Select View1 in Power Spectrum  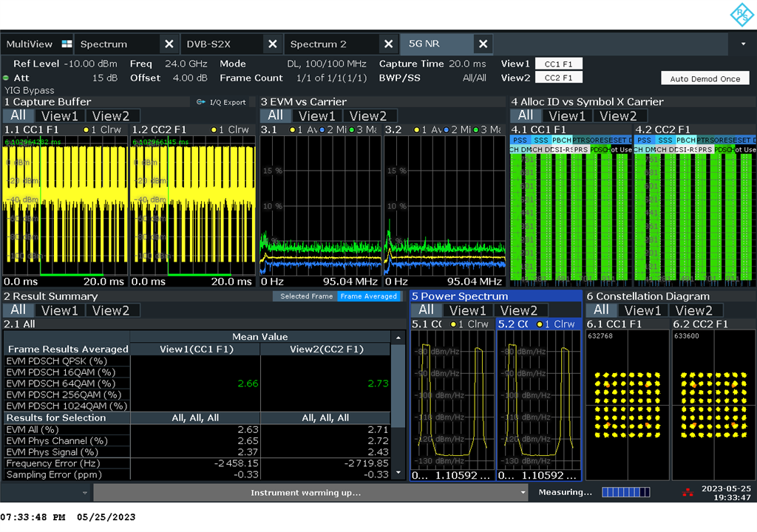tap(467, 310)
